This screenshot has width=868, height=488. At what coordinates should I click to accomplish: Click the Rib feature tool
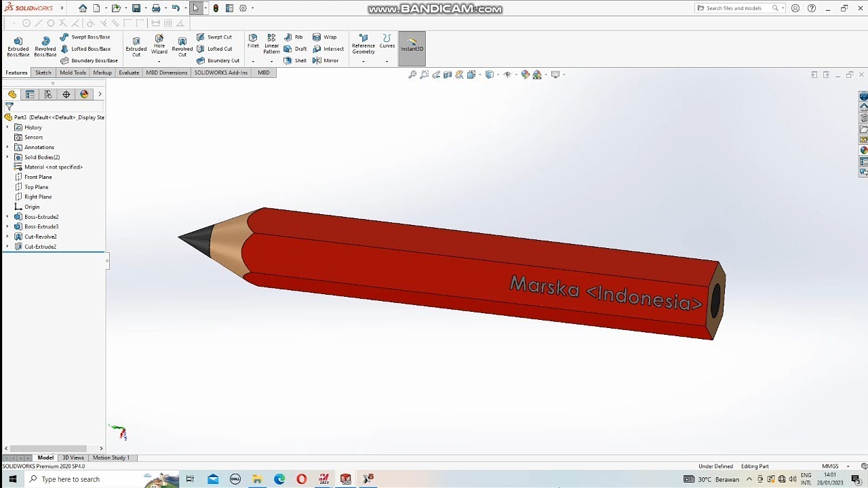[294, 37]
